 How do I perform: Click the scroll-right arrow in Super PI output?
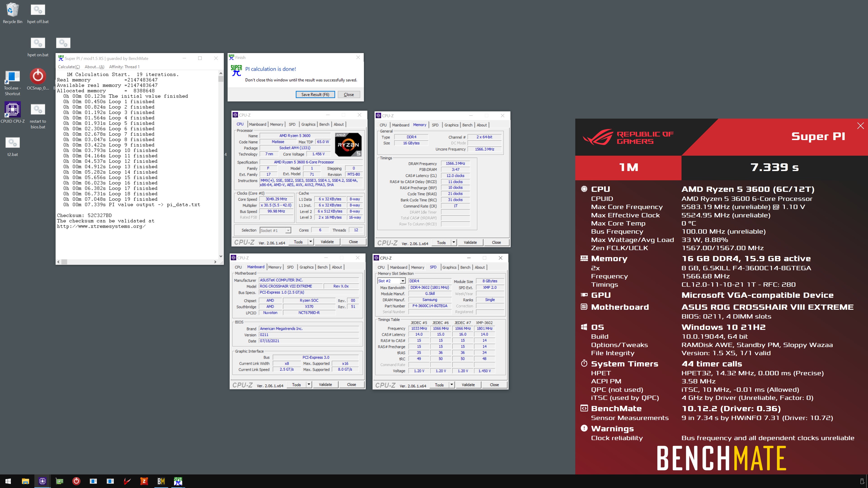coord(215,262)
